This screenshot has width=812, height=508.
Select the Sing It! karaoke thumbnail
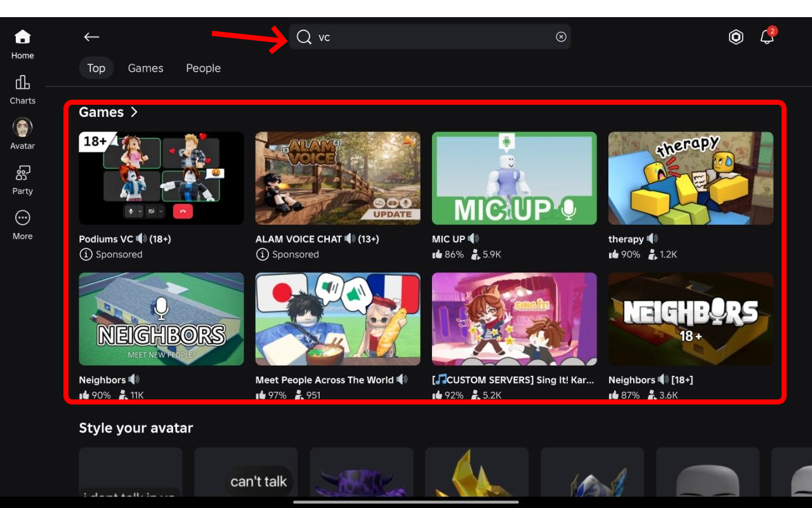(x=514, y=319)
